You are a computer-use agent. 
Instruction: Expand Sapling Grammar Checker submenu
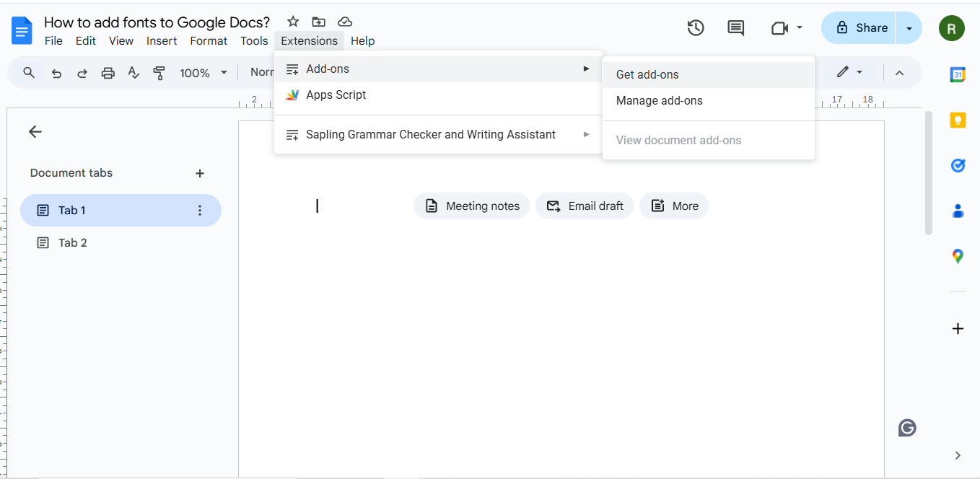point(438,135)
